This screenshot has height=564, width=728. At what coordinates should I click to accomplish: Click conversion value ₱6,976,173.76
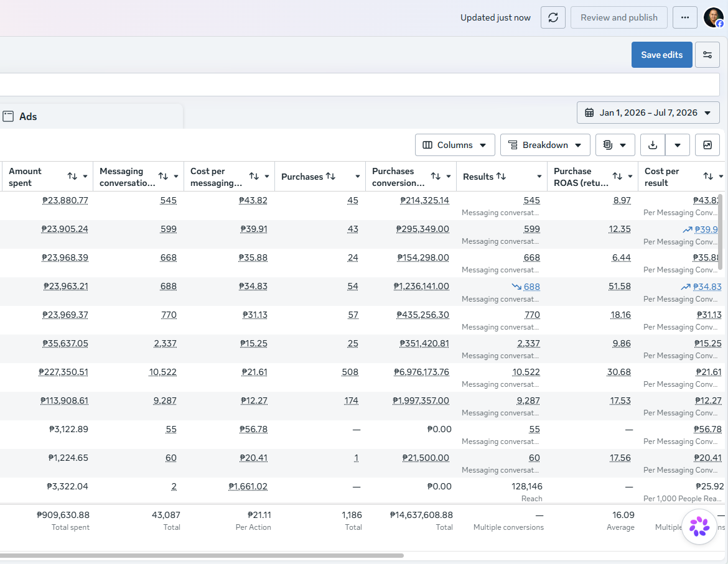(422, 372)
